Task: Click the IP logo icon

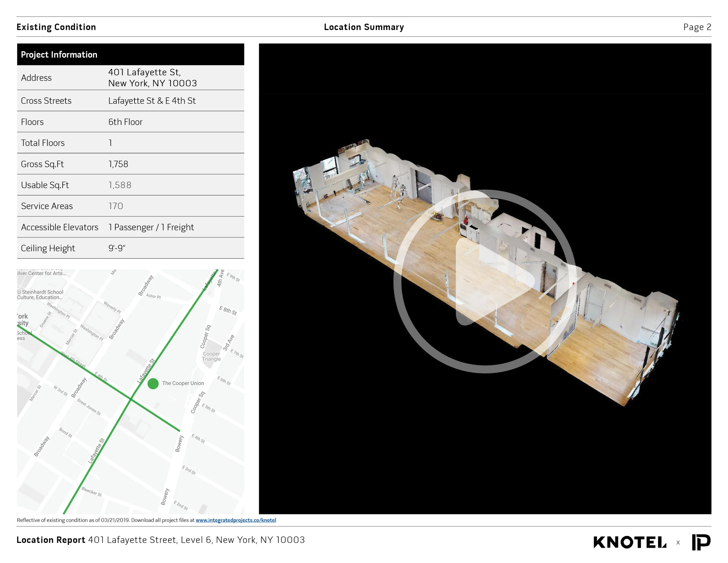Action: click(x=701, y=542)
